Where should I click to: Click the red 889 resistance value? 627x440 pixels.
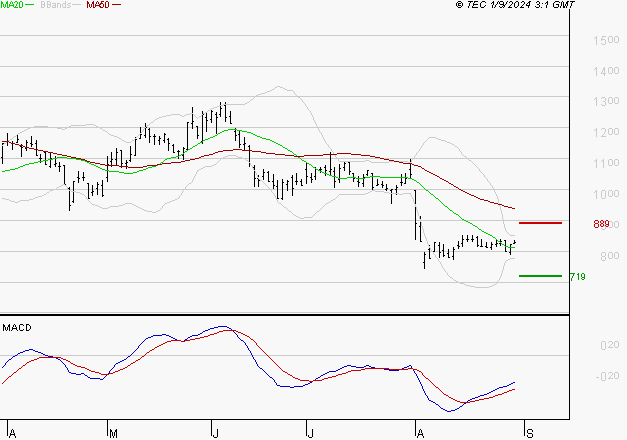tap(601, 224)
